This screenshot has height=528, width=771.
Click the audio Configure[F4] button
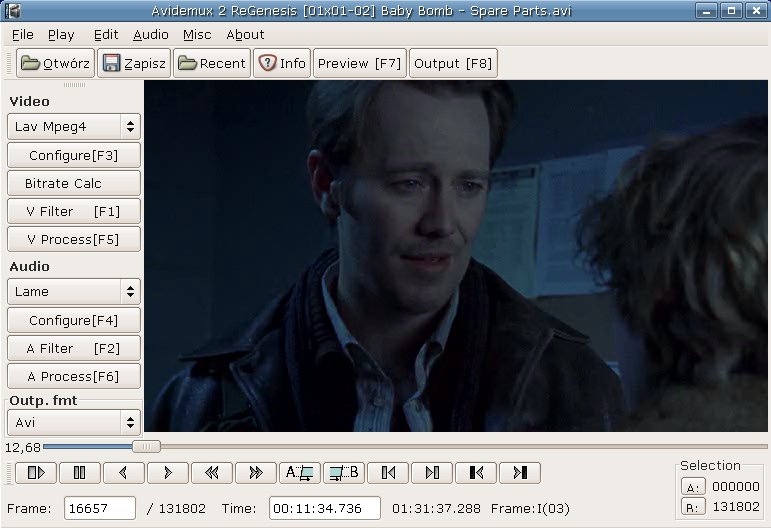74,321
